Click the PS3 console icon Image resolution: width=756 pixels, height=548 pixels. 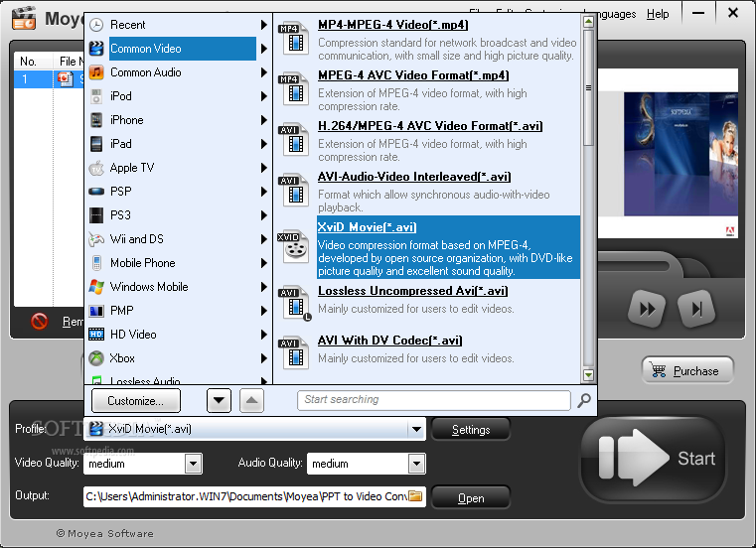[96, 215]
